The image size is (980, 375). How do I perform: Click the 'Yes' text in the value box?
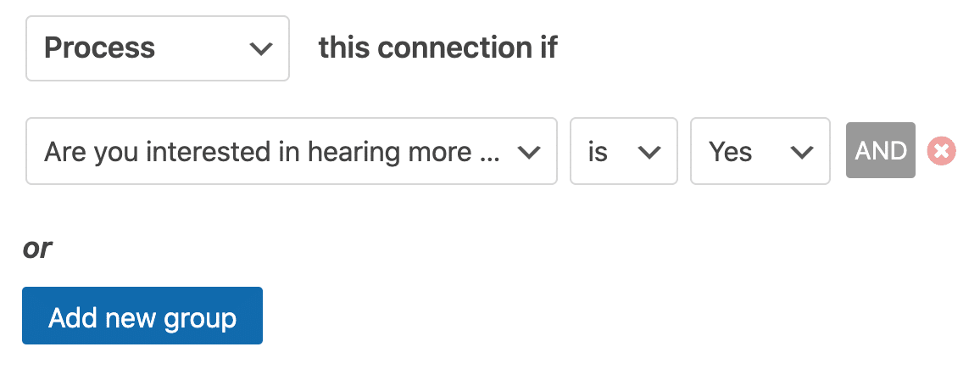pyautogui.click(x=730, y=151)
